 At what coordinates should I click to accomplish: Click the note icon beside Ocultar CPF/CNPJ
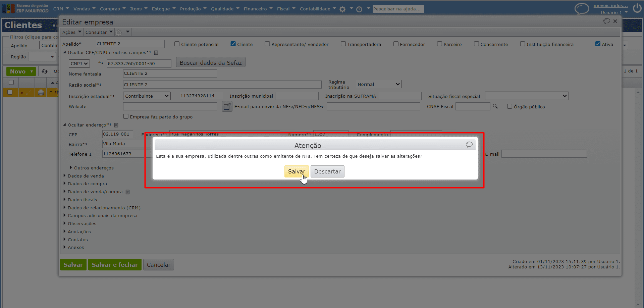156,53
